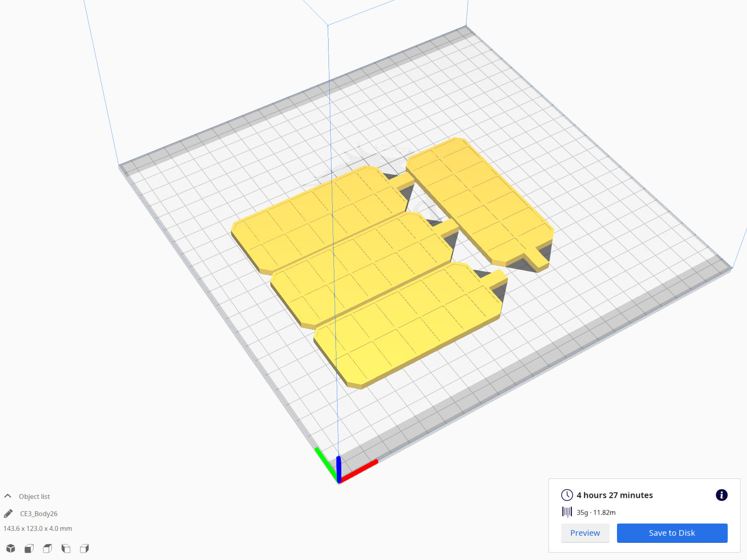Click the 4 hours 27 minutes estimate
The width and height of the screenshot is (747, 560).
coord(615,495)
